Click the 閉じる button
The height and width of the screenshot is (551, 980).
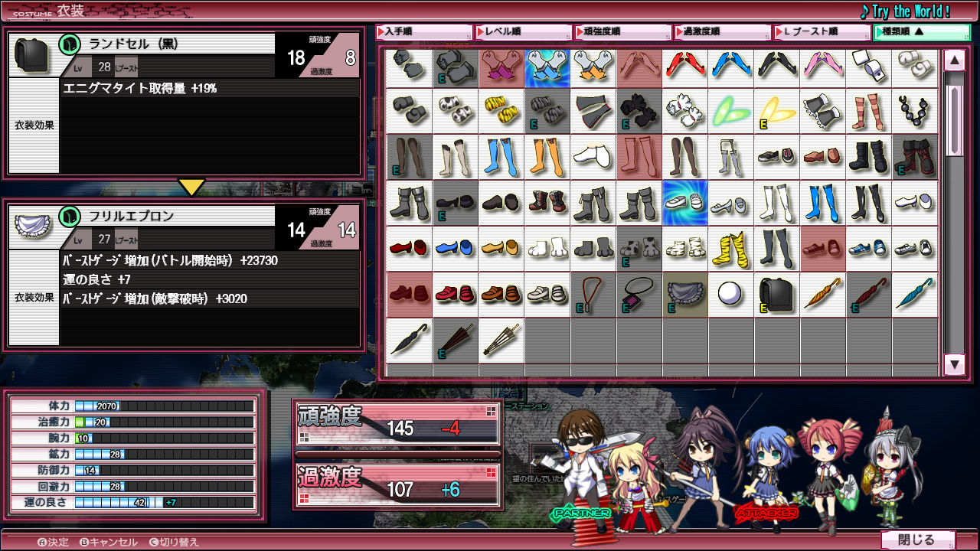tap(918, 540)
